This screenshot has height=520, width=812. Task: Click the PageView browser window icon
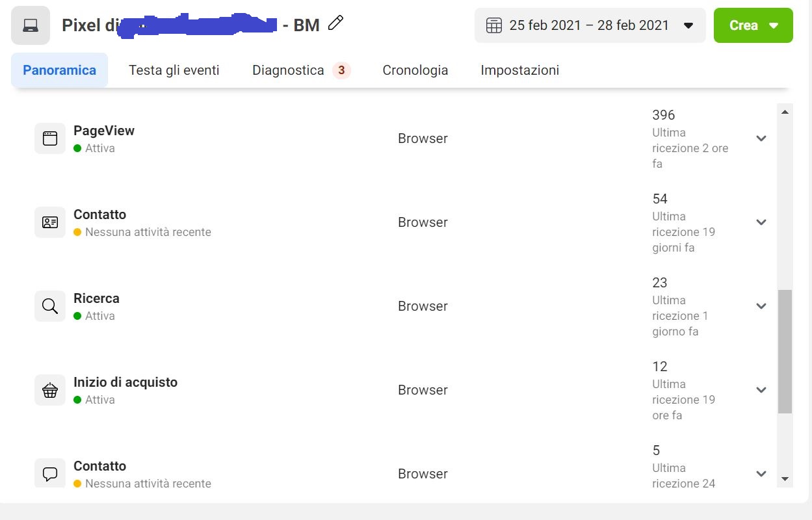(50, 138)
